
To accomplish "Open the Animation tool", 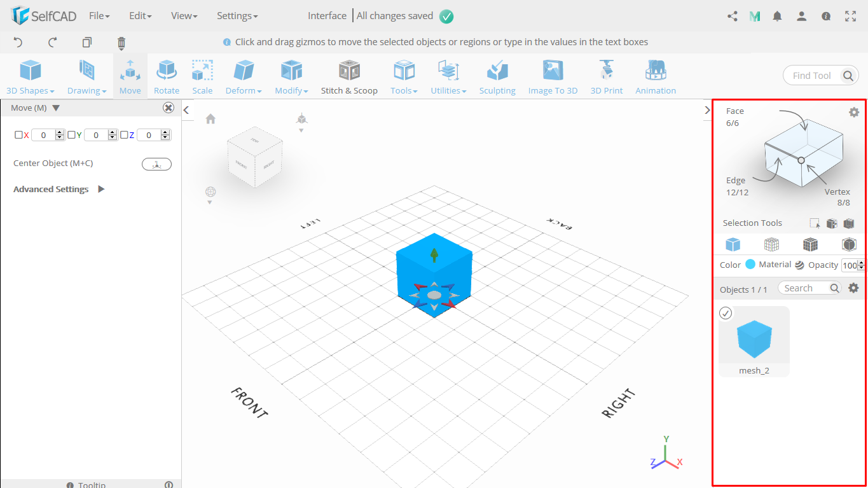I will coord(655,76).
